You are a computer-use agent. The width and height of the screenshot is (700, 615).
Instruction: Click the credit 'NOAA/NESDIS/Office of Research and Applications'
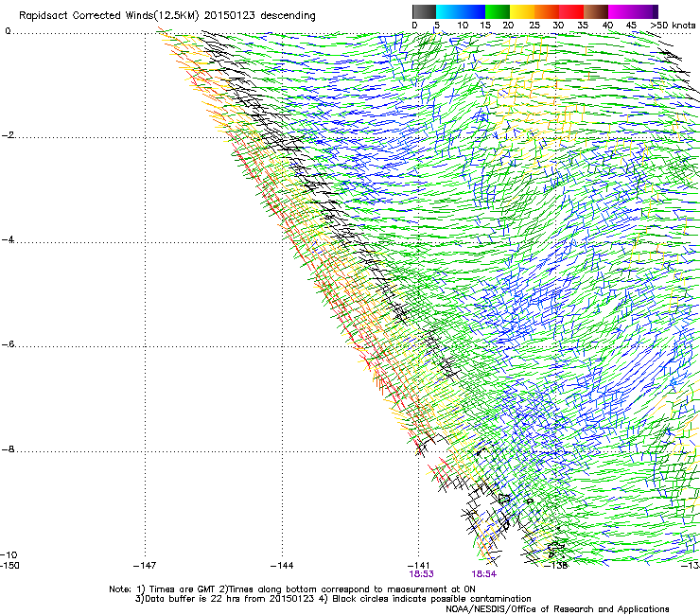click(x=557, y=609)
